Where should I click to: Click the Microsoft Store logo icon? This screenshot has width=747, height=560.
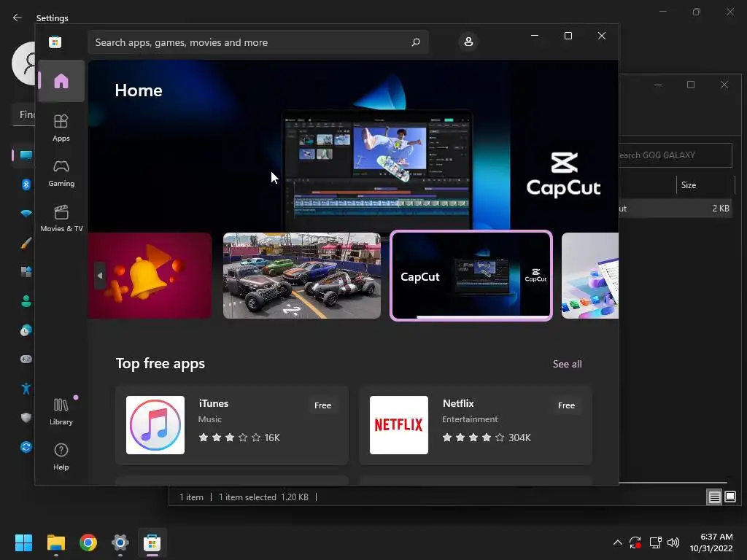coord(55,42)
